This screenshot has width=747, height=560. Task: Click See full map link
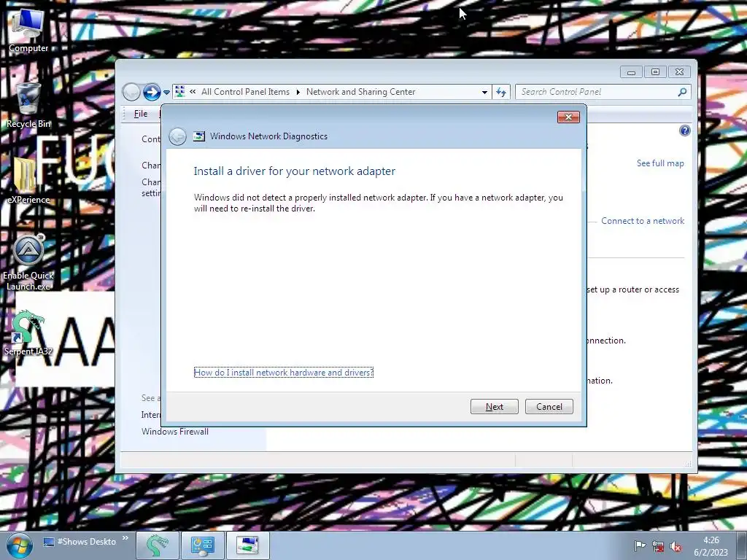[x=660, y=163]
